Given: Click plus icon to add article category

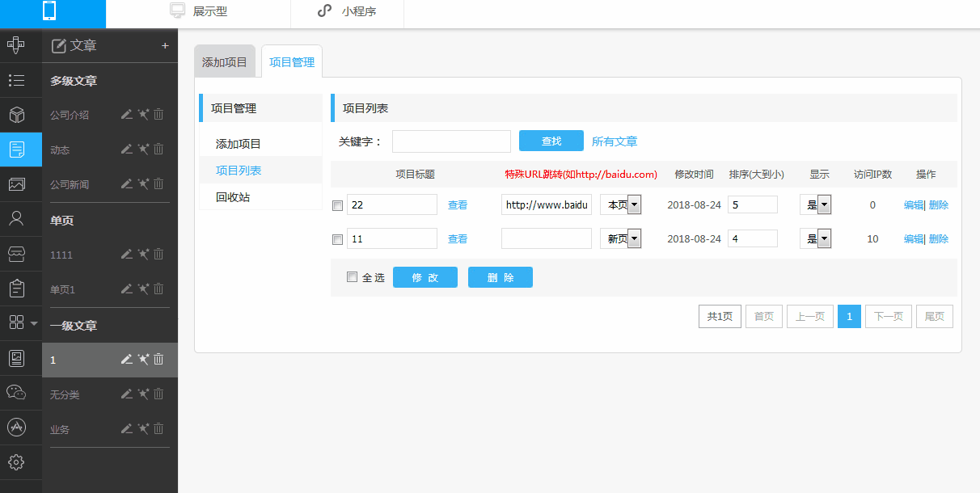Looking at the screenshot, I should 165,46.
